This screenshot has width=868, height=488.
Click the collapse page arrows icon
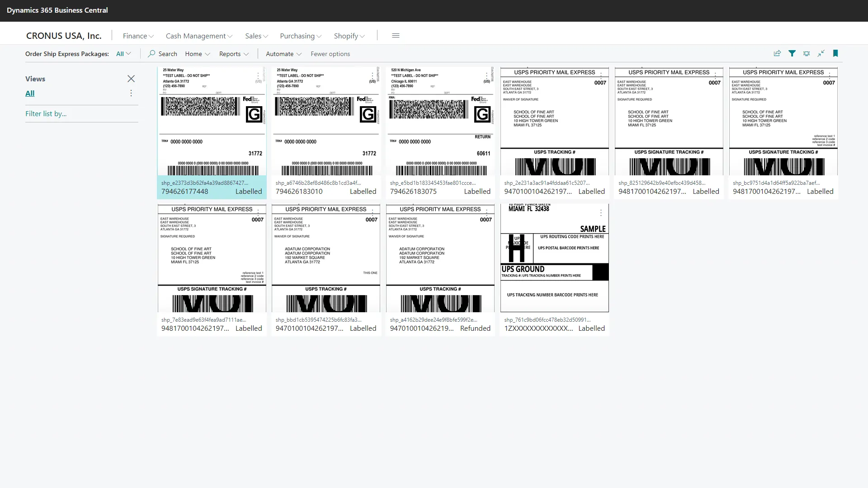tap(821, 53)
